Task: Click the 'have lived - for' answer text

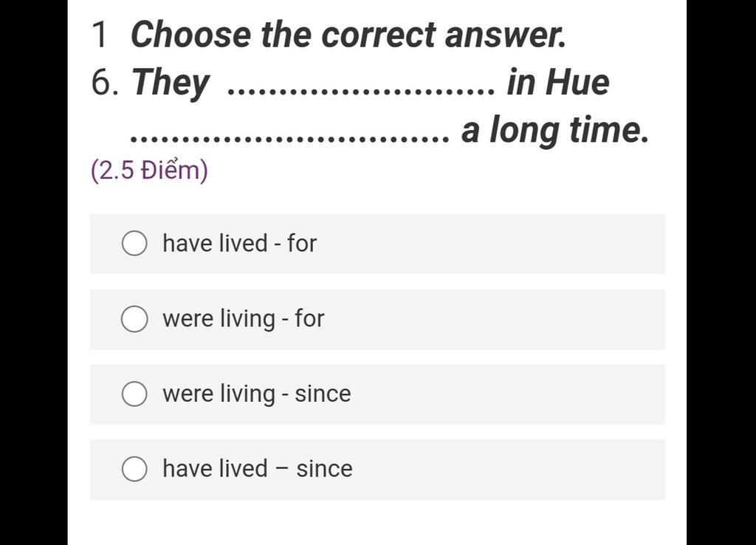Action: click(239, 243)
